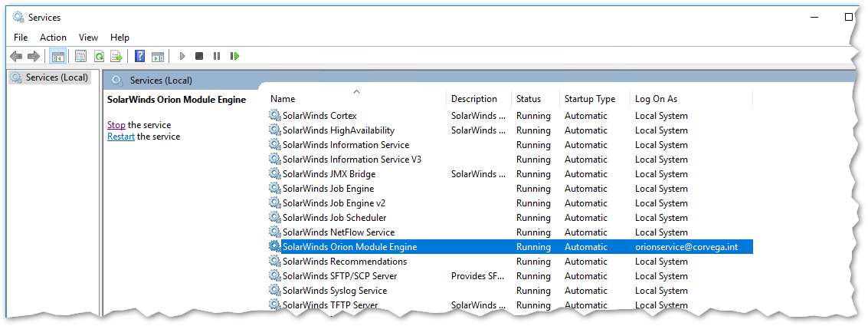Viewport: 868px width, 326px height.
Task: Select the SolarWinds Job Scheduler service row
Action: (x=334, y=218)
